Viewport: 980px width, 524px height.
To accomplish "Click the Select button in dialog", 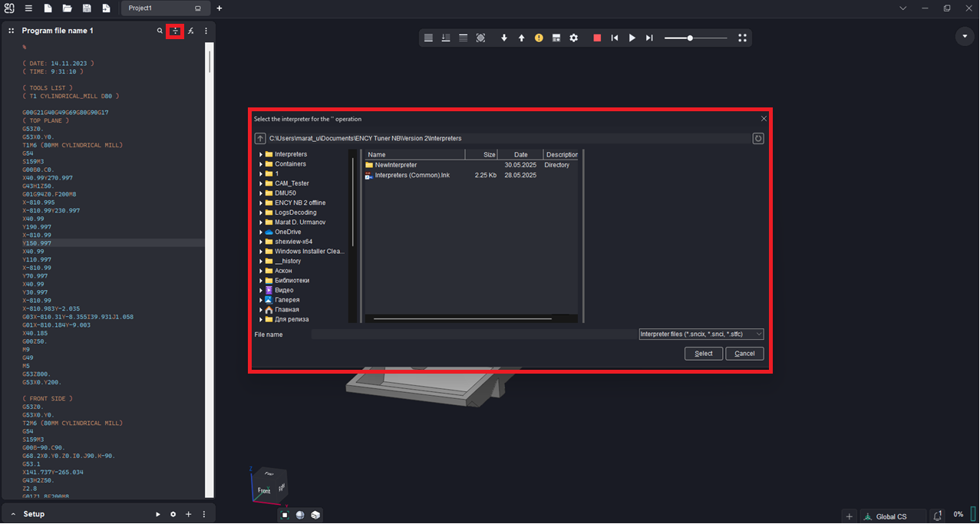I will point(703,354).
